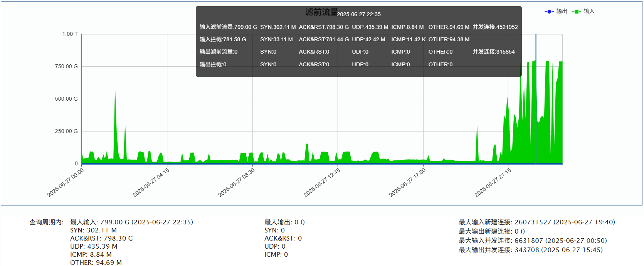Select the x-axis label 2025-06-27 00:00

pos(66,182)
